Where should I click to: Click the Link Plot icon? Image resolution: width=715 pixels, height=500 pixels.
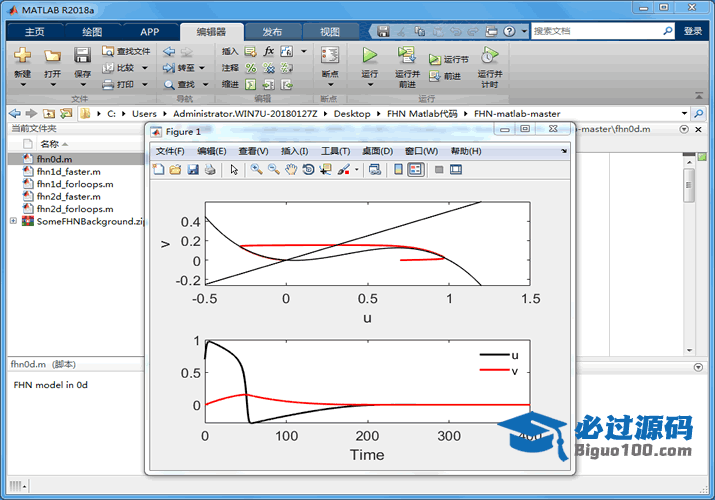point(375,170)
